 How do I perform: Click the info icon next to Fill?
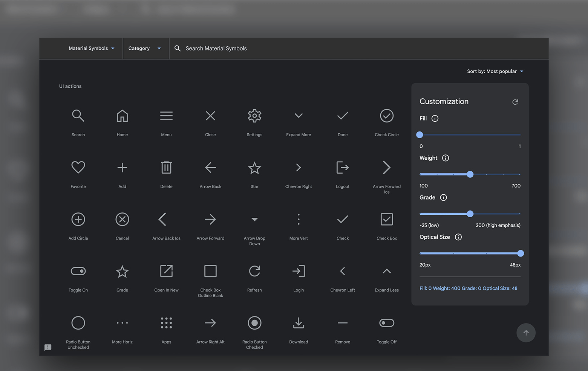435,119
